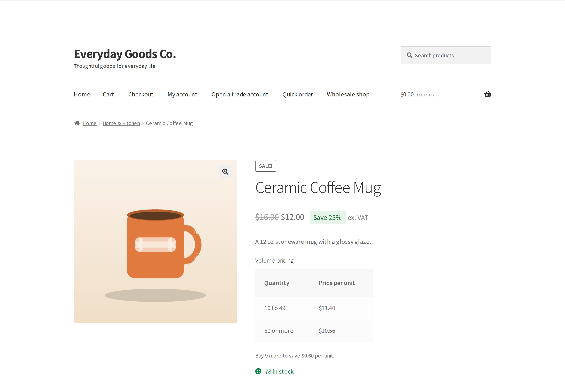
Task: Click the Home breadcrumb link
Action: point(89,123)
